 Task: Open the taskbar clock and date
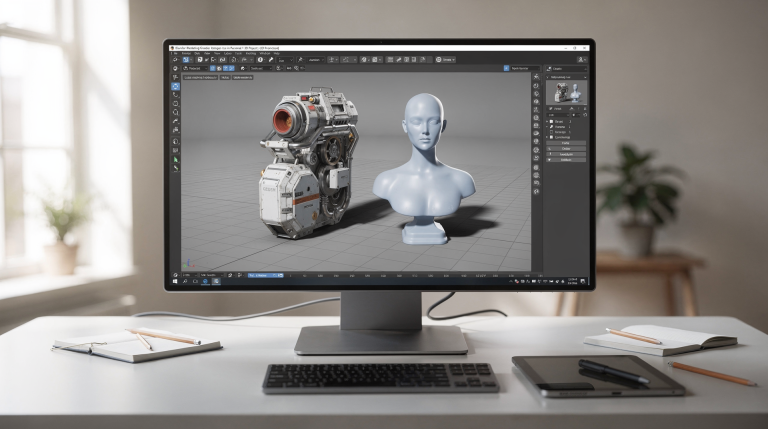(572, 282)
